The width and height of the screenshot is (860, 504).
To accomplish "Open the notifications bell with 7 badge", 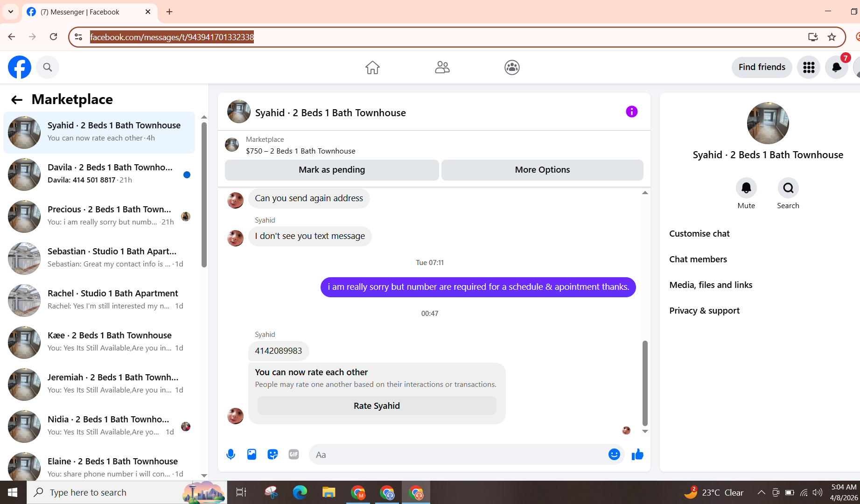I will pyautogui.click(x=837, y=67).
